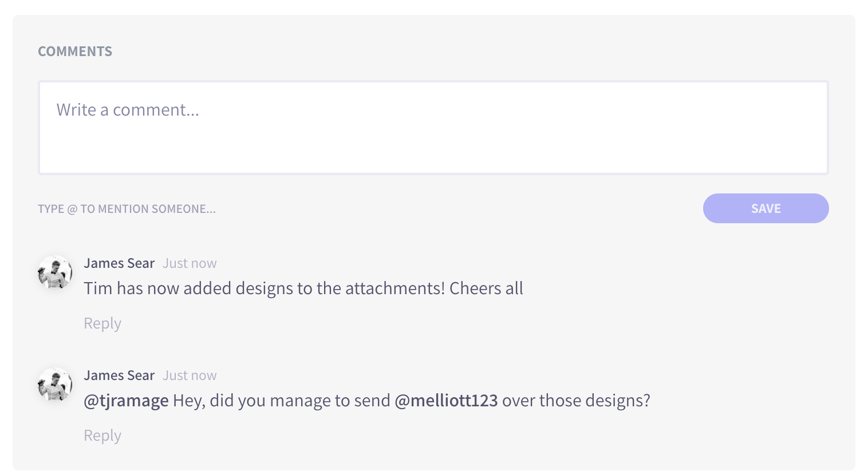Click the COMMENTS section heading
This screenshot has width=868, height=475.
pyautogui.click(x=75, y=52)
